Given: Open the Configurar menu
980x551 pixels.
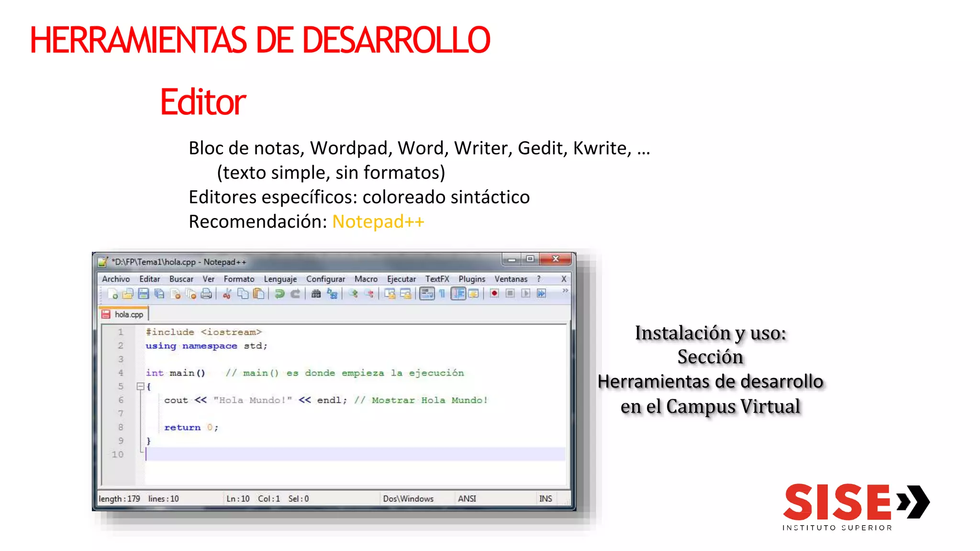Looking at the screenshot, I should (326, 279).
